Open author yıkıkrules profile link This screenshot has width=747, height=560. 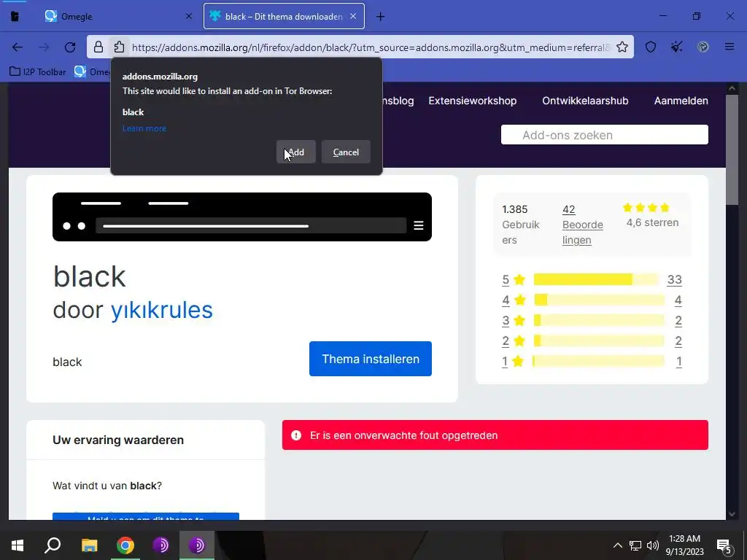pos(161,310)
